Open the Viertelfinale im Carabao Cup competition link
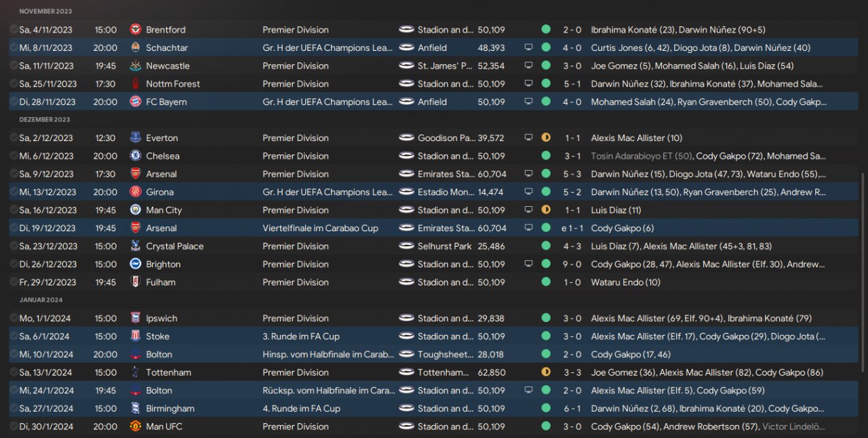This screenshot has height=438, width=868. coord(320,228)
